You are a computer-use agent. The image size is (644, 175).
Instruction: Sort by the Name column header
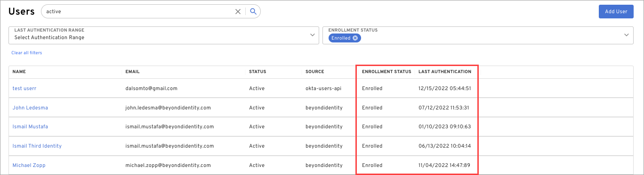(19, 72)
